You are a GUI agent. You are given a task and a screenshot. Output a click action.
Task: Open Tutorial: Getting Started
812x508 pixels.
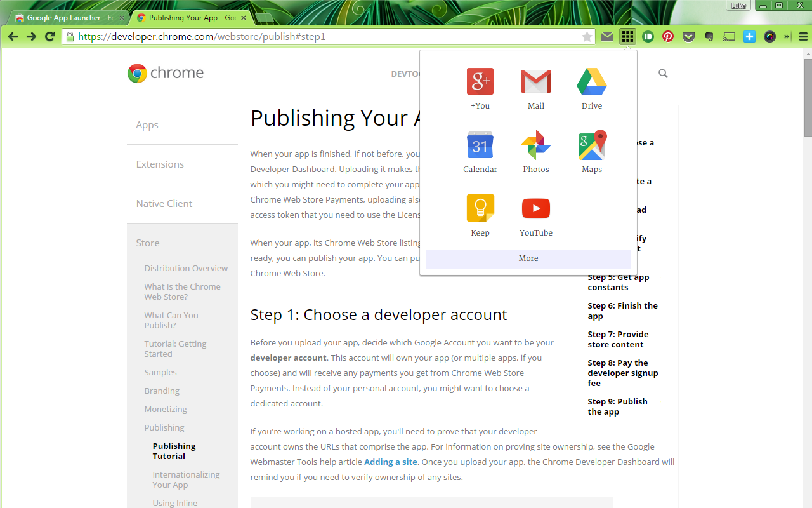click(175, 349)
